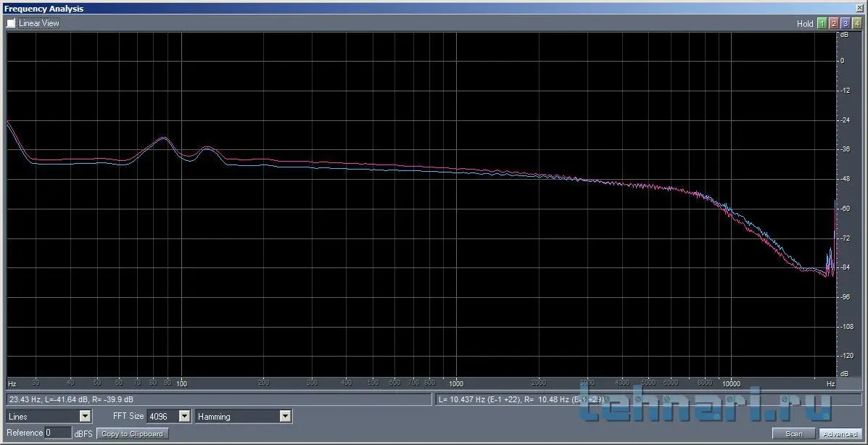Image resolution: width=868 pixels, height=445 pixels.
Task: Toggle Hold button 2
Action: [x=834, y=23]
